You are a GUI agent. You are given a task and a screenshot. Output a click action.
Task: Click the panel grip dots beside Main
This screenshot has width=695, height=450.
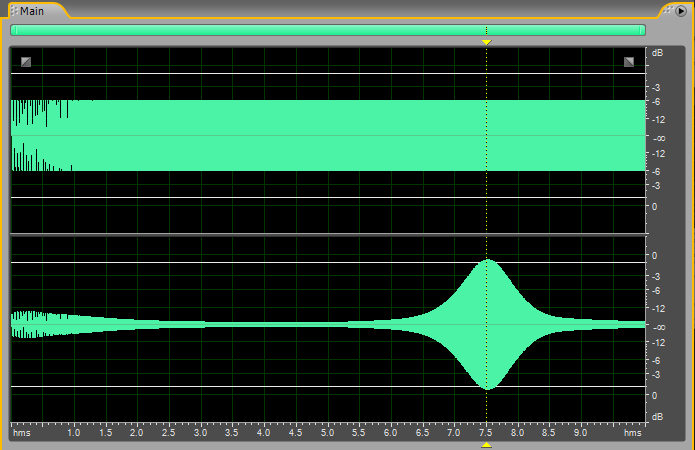12,10
